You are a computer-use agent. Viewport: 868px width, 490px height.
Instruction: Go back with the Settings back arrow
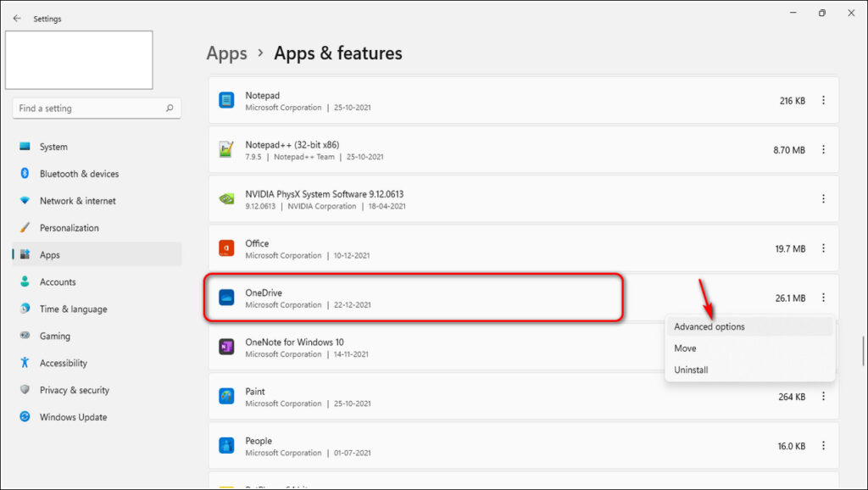click(x=17, y=19)
